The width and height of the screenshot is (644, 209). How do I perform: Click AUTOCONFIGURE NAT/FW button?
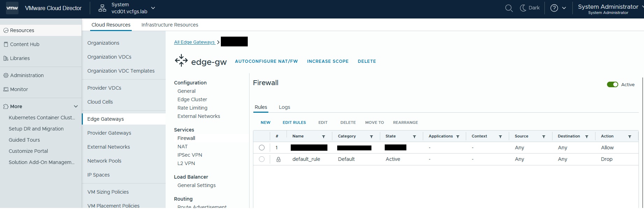tap(266, 61)
